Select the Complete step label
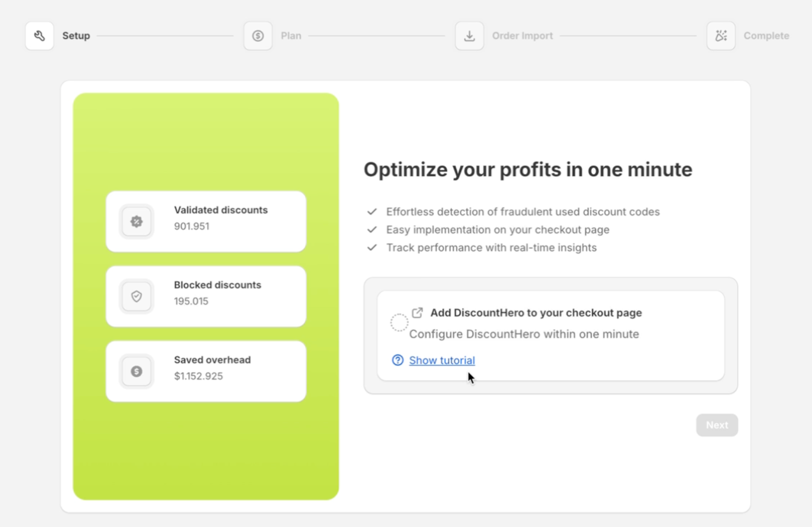This screenshot has height=527, width=812. pos(766,36)
